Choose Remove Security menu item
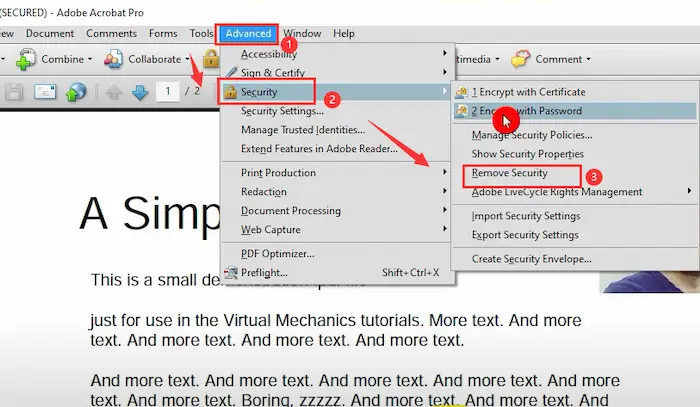 tap(575, 173)
